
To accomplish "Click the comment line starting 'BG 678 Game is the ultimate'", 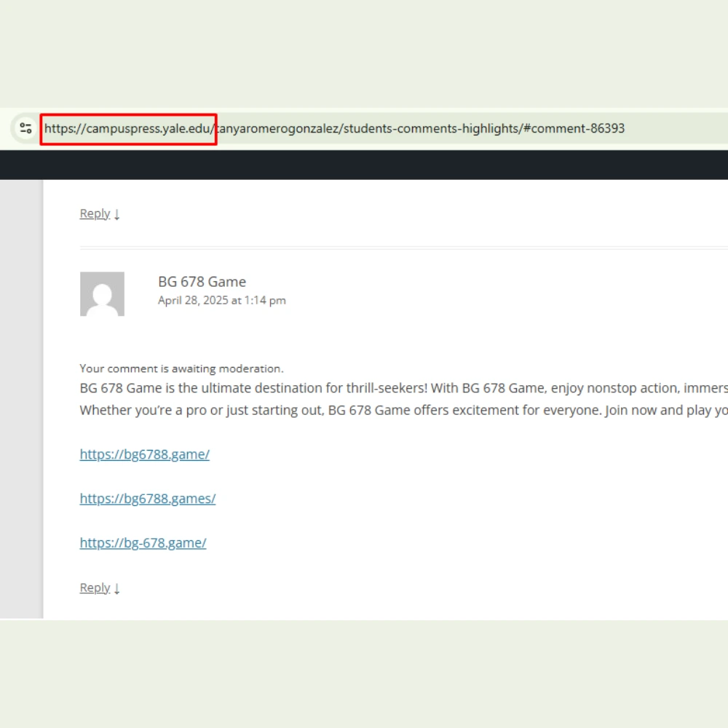I will [x=403, y=388].
